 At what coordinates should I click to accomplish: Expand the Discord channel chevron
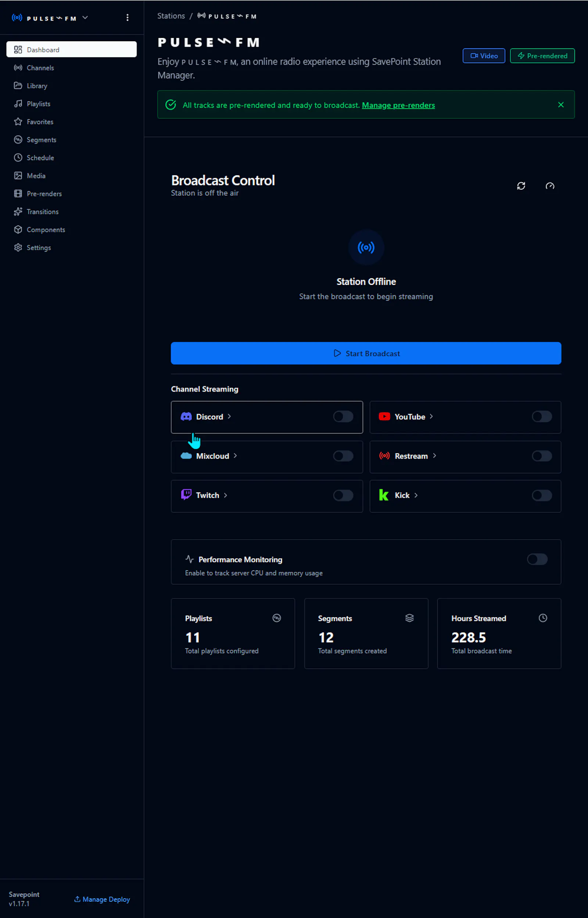229,416
